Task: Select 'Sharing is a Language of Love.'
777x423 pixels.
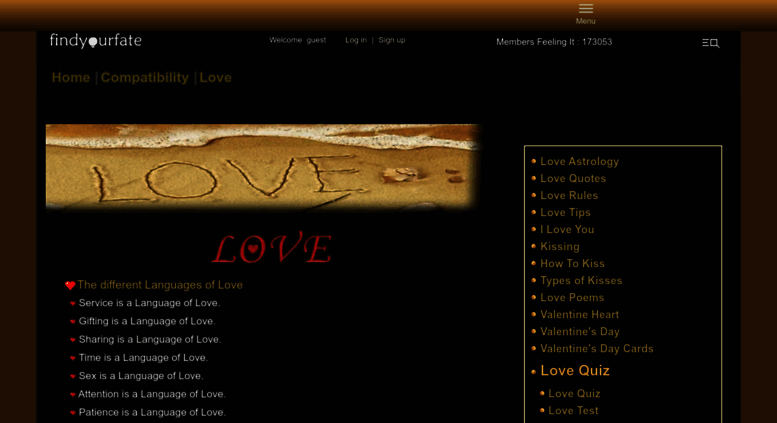Action: coord(150,339)
